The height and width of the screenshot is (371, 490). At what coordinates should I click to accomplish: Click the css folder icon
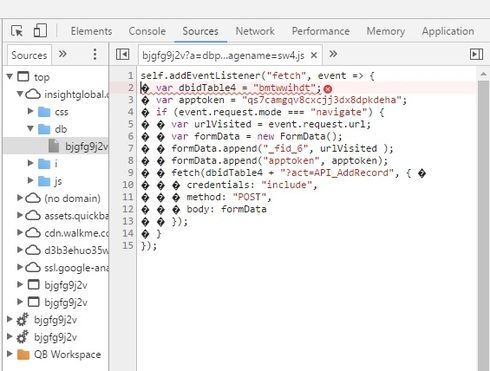[x=44, y=112]
